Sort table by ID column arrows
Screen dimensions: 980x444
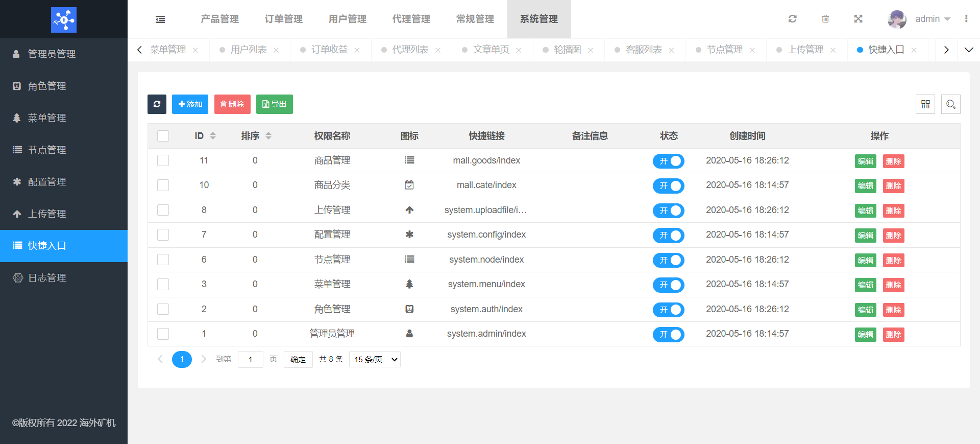pyautogui.click(x=213, y=136)
